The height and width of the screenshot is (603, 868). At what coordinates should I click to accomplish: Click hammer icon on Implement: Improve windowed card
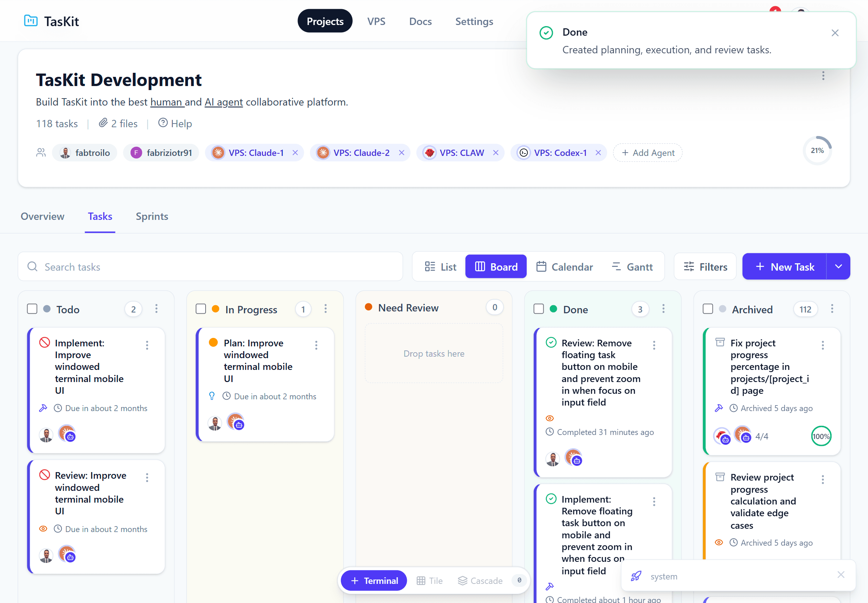43,408
